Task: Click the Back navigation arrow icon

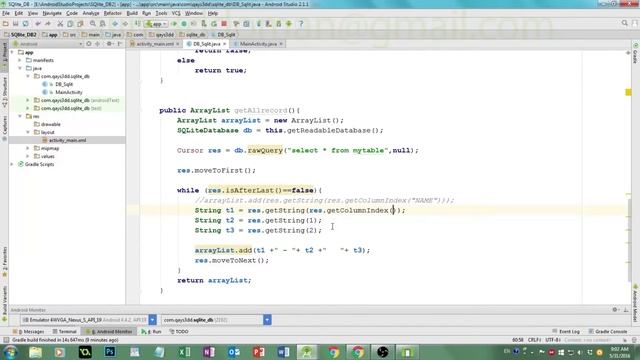Action: coord(116,24)
